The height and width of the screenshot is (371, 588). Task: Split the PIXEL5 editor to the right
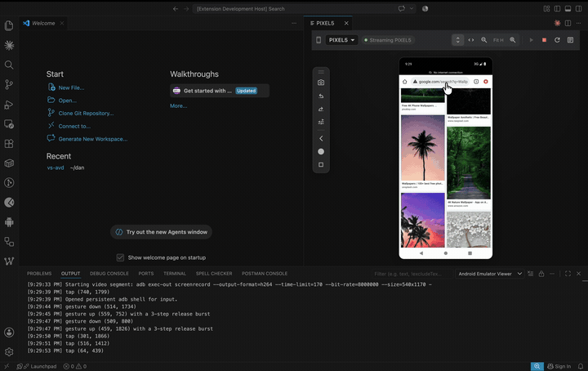(x=568, y=23)
